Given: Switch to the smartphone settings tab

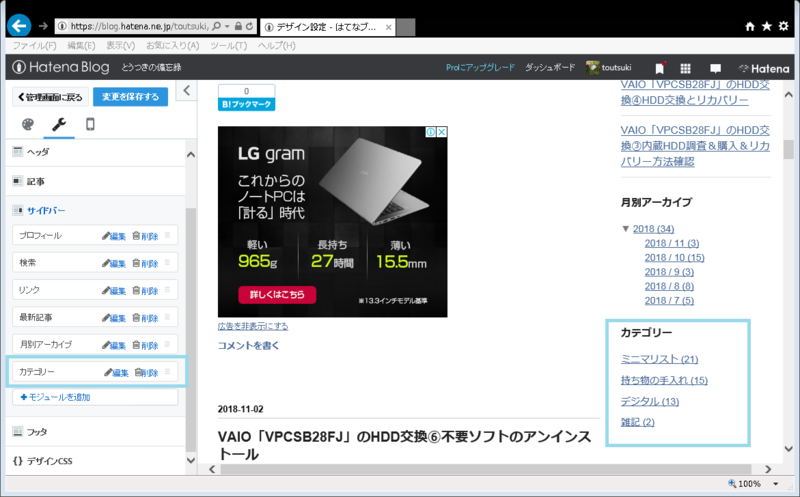Looking at the screenshot, I should 90,124.
